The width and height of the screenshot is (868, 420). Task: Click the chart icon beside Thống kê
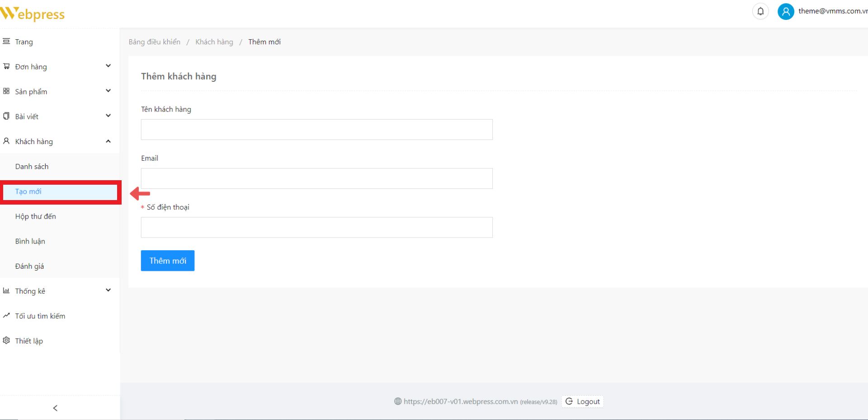pyautogui.click(x=6, y=291)
